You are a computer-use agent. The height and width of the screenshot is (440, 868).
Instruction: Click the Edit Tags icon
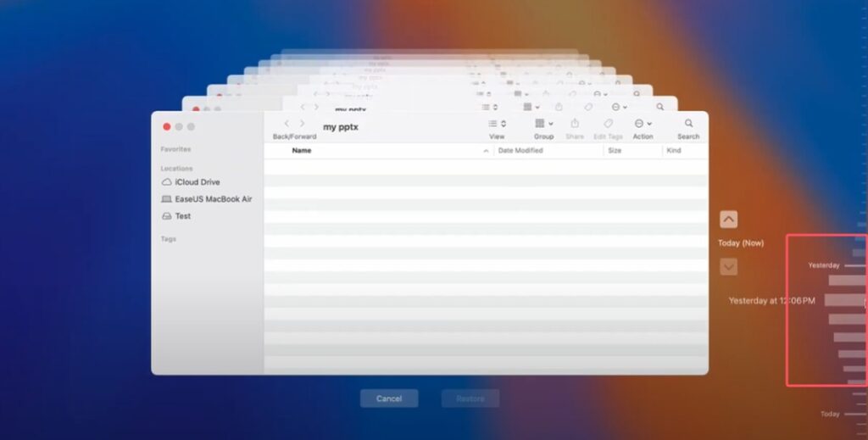point(609,124)
